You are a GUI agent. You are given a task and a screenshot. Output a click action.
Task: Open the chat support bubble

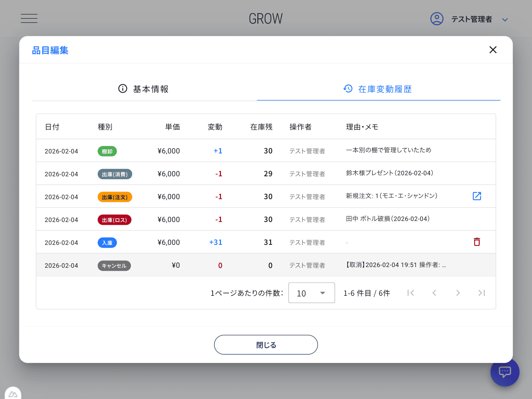[x=505, y=372]
